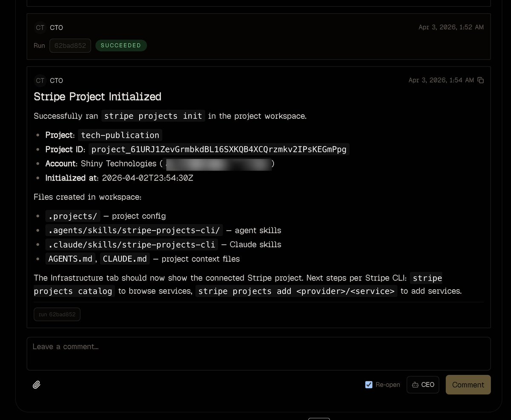Attach a file with the paperclip icon
The height and width of the screenshot is (420, 511).
pyautogui.click(x=37, y=385)
